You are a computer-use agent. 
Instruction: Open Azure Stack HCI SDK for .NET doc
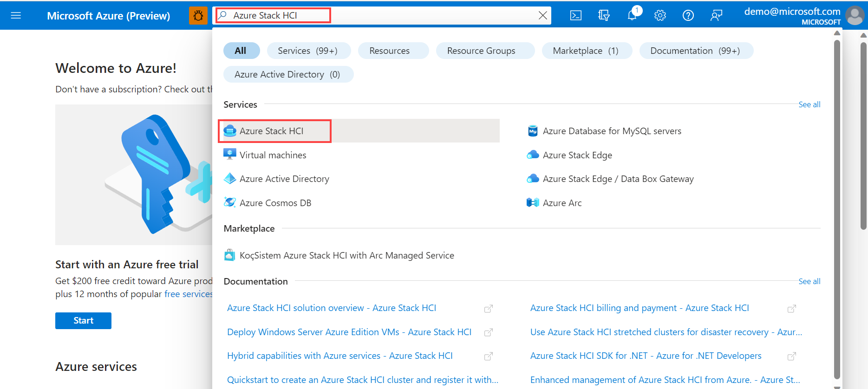[x=646, y=356]
